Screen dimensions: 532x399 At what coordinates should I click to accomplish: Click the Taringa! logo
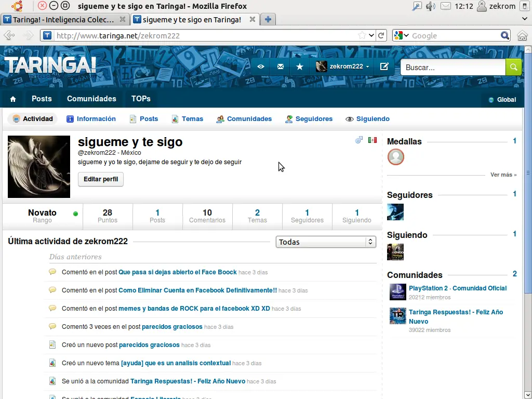pyautogui.click(x=50, y=66)
